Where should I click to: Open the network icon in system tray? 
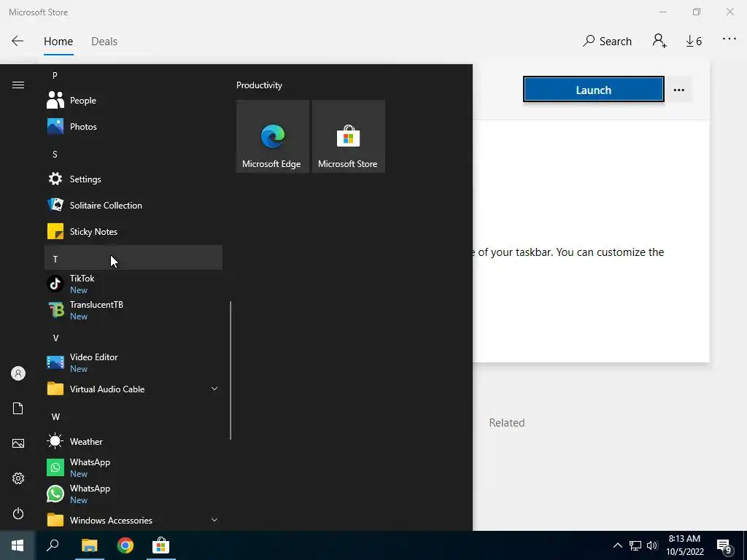635,545
